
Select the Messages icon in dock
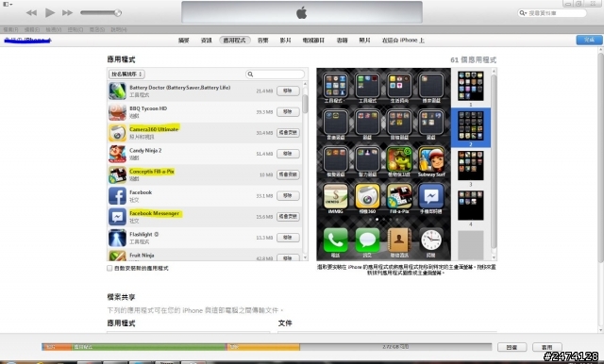tap(367, 240)
